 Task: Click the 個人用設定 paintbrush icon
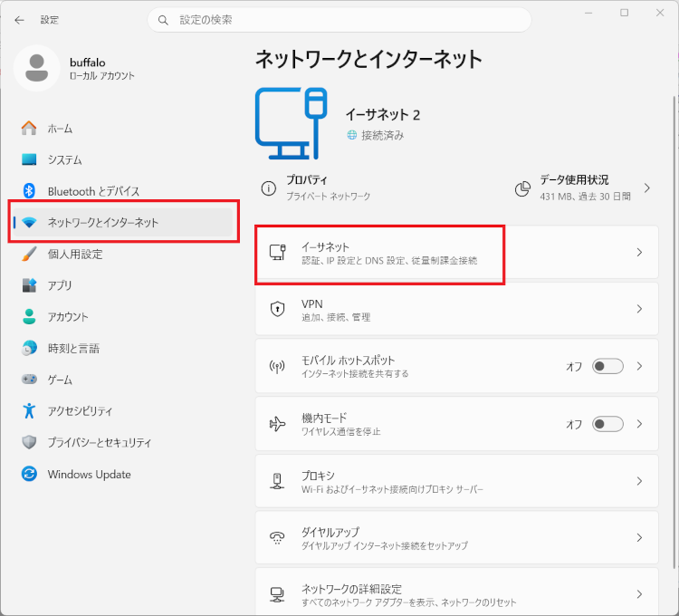click(29, 254)
